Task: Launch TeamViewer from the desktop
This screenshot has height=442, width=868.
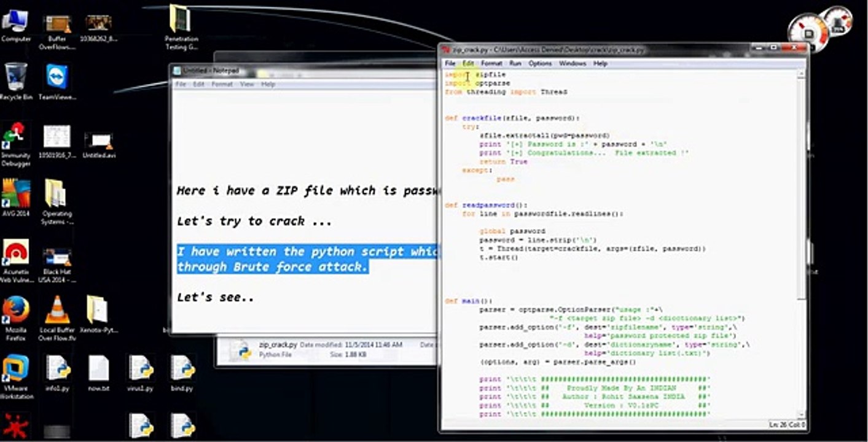Action: coord(57,82)
